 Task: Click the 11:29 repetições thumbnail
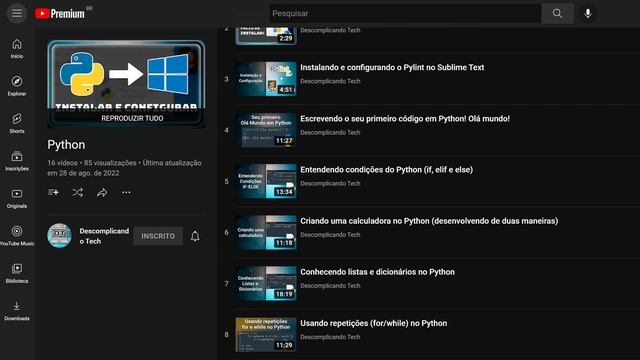pos(266,335)
